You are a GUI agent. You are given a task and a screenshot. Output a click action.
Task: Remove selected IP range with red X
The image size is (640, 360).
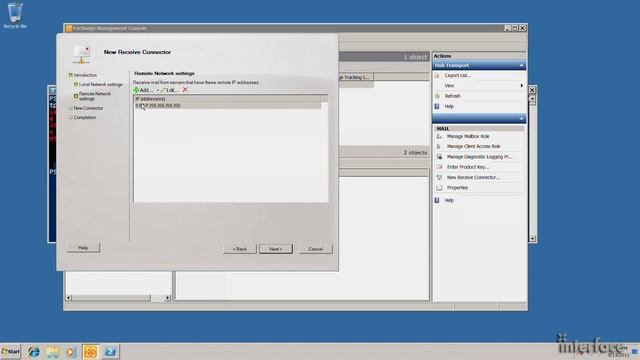185,90
